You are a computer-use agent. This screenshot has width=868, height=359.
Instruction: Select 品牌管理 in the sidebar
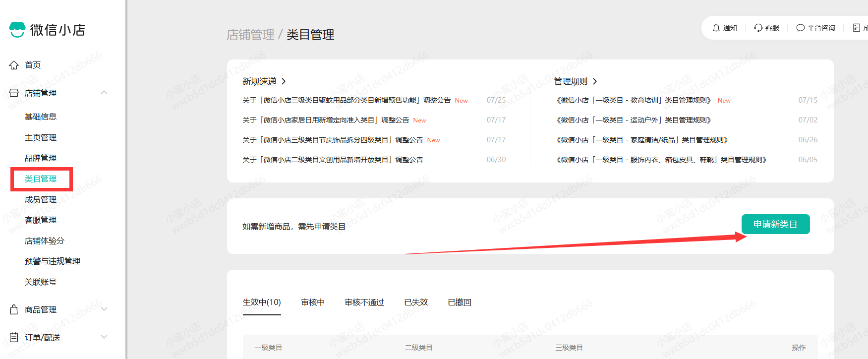click(41, 158)
